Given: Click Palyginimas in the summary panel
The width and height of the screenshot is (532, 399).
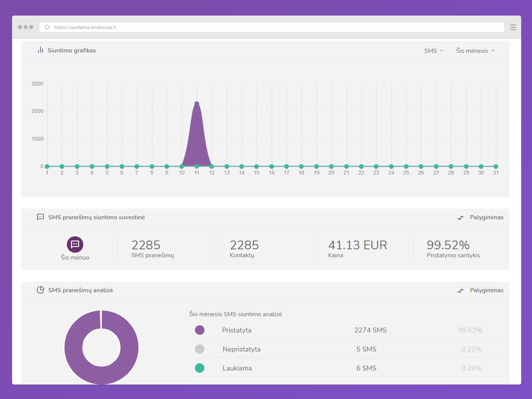Looking at the screenshot, I should [x=487, y=217].
